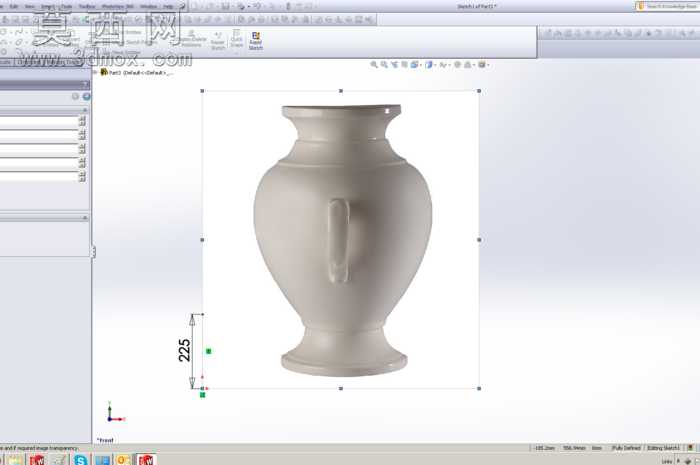Click the *Front view label
This screenshot has height=465, width=700.
(x=105, y=440)
